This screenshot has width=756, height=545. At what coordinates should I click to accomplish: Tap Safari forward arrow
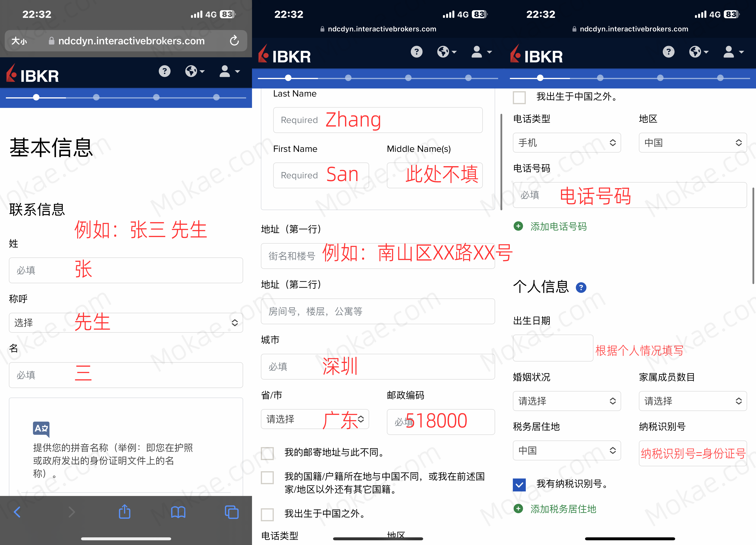coord(71,512)
